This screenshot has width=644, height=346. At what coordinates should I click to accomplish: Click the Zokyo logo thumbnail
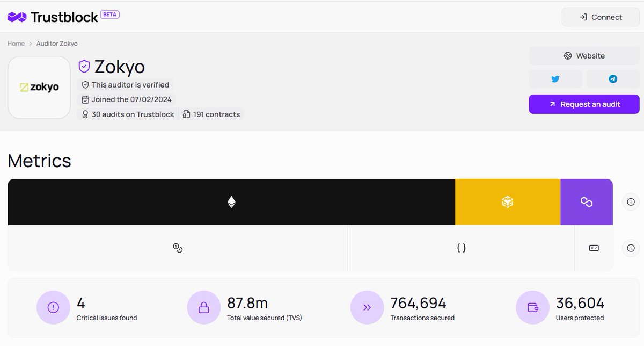(x=39, y=88)
